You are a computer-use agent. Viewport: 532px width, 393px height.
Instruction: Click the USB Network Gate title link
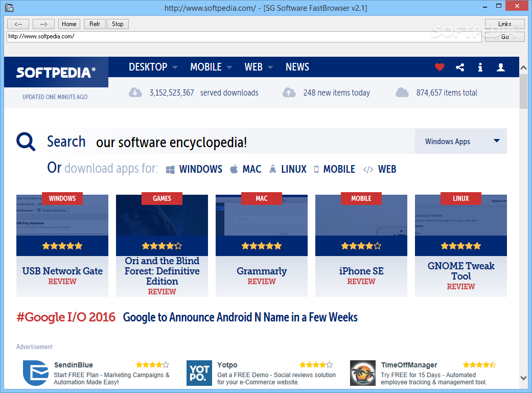(x=62, y=271)
